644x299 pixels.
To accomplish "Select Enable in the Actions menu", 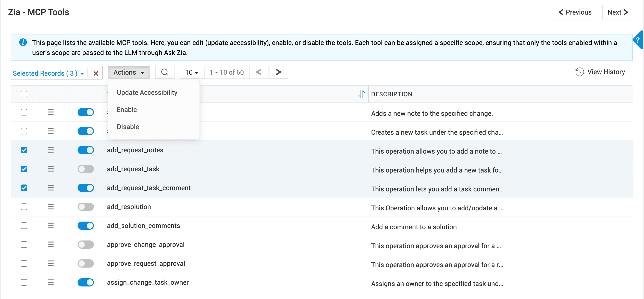I will pyautogui.click(x=127, y=110).
